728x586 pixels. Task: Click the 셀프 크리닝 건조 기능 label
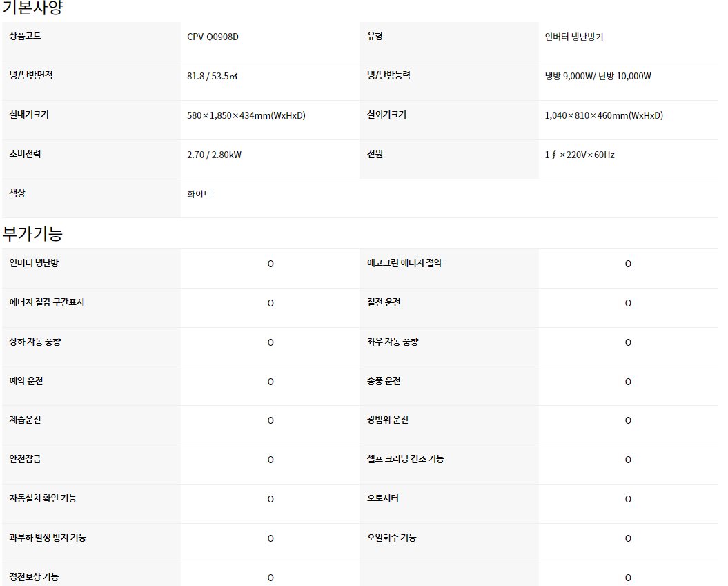tap(405, 459)
